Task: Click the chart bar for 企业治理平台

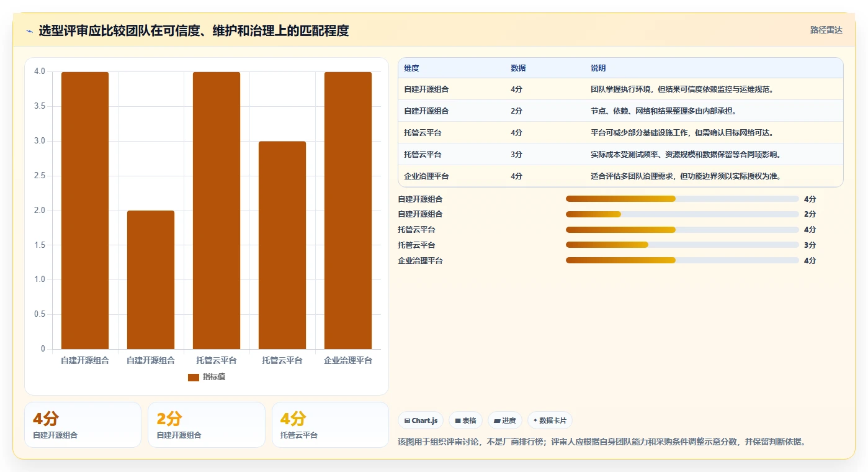Action: coord(348,211)
